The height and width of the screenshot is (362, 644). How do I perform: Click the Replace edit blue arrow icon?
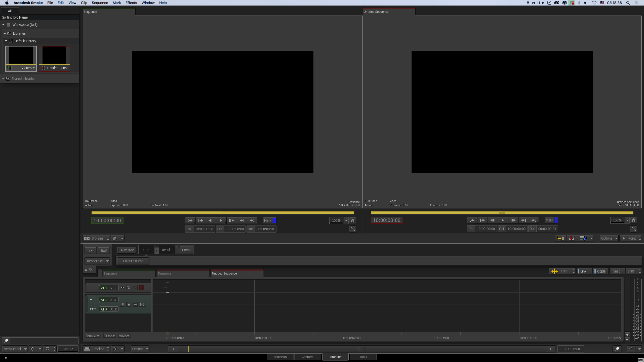coord(583,238)
